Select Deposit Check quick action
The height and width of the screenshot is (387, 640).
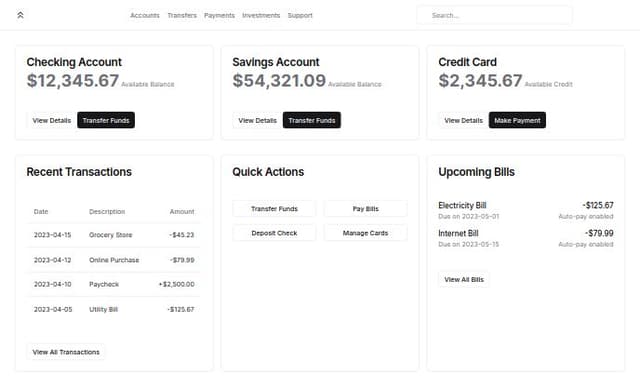[274, 233]
